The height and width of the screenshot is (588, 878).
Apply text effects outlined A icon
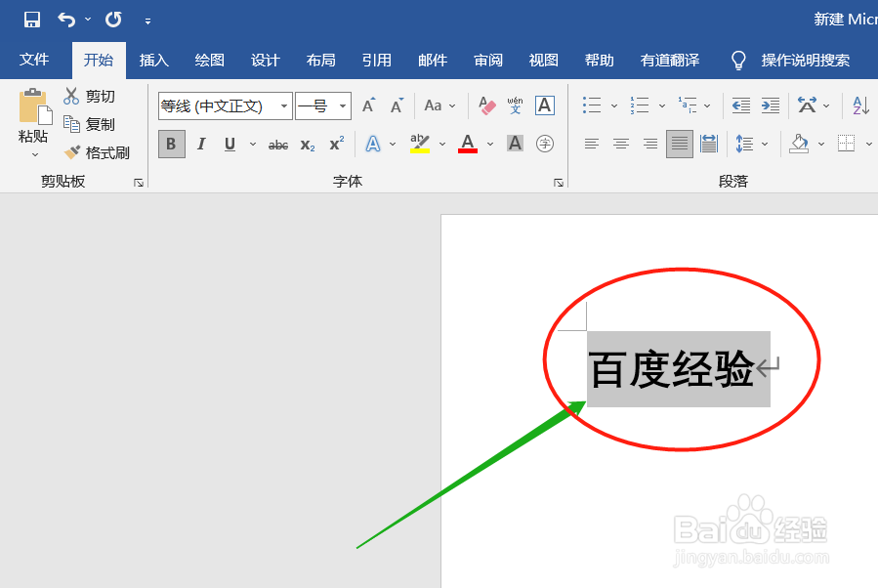[x=373, y=144]
